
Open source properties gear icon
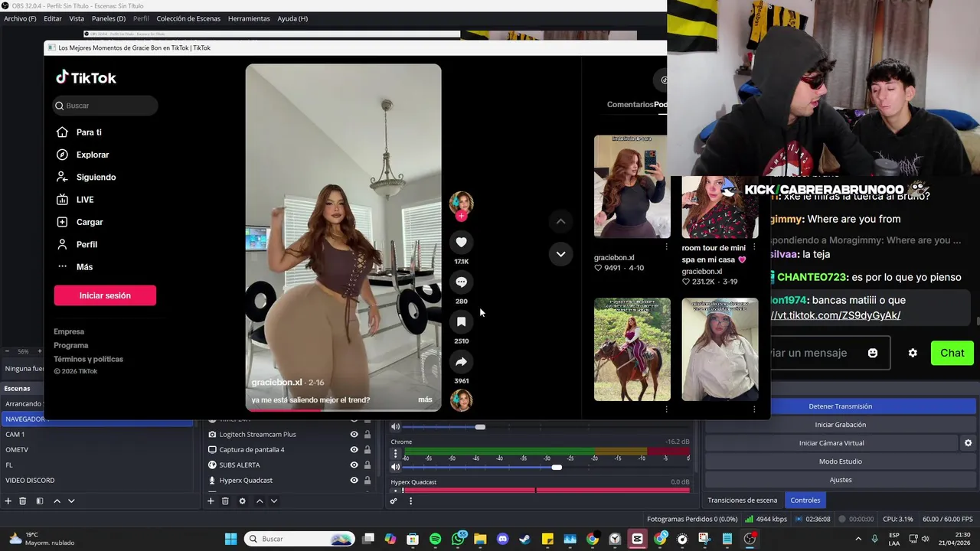click(x=242, y=500)
